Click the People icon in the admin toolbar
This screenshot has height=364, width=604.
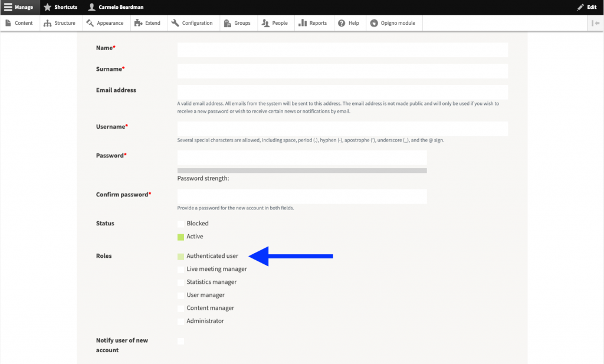(265, 23)
